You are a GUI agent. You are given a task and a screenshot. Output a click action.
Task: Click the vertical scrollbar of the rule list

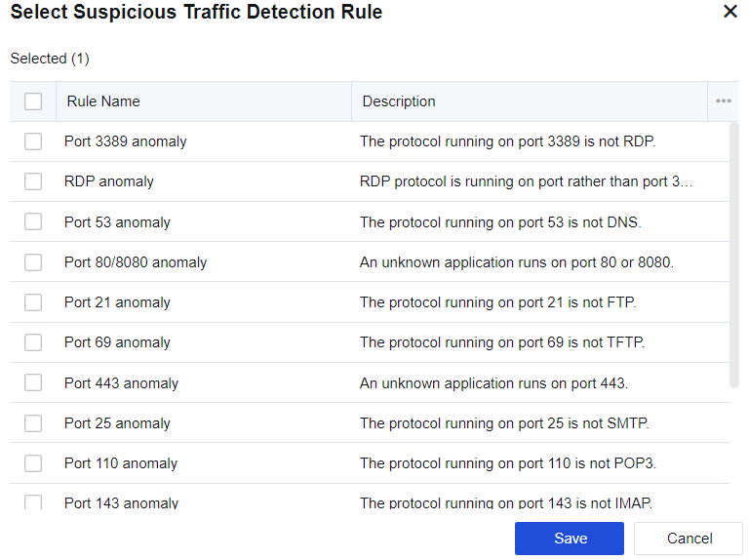(734, 254)
